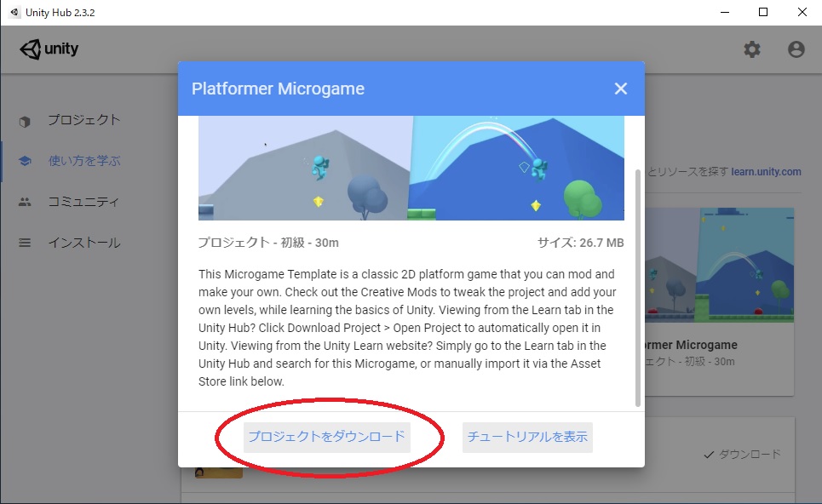Open settings gear icon
822x504 pixels.
click(x=752, y=49)
